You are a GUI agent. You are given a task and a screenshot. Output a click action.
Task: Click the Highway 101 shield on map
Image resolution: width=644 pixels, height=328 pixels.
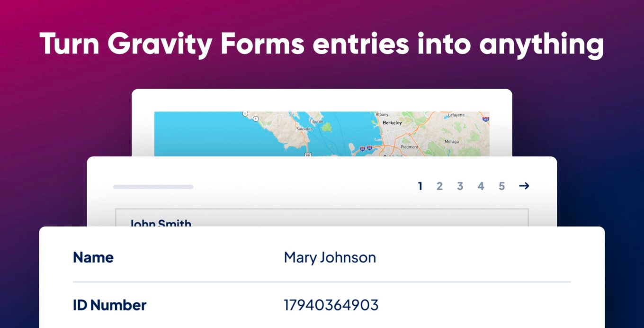point(308,154)
